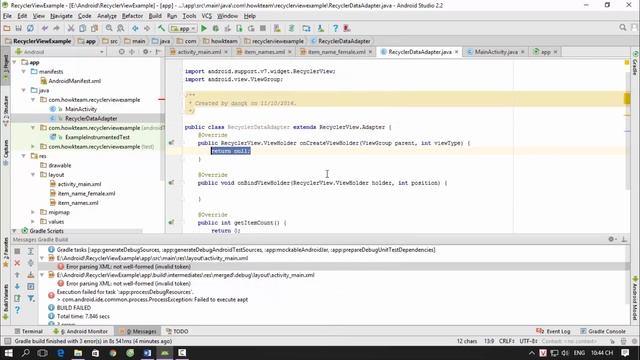This screenshot has width=640, height=360.
Task: Collapse the app module tree node
Action: 14,62
